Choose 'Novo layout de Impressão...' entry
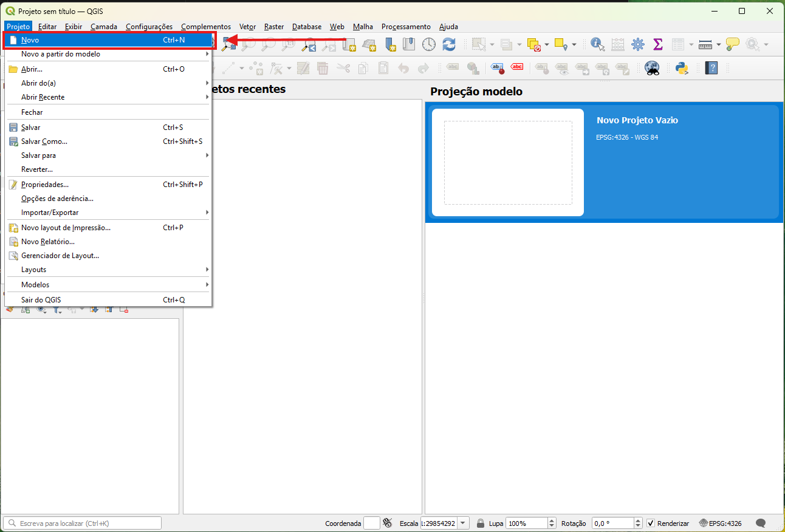The width and height of the screenshot is (785, 532). (108, 228)
